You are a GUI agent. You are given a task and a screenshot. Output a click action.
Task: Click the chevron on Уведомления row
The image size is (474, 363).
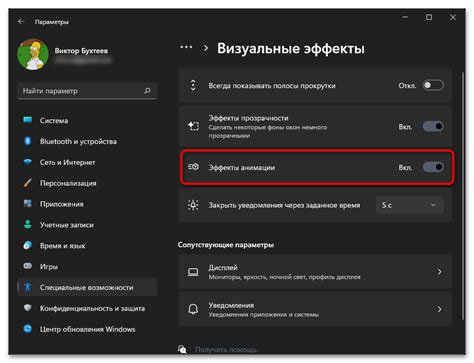click(x=439, y=309)
